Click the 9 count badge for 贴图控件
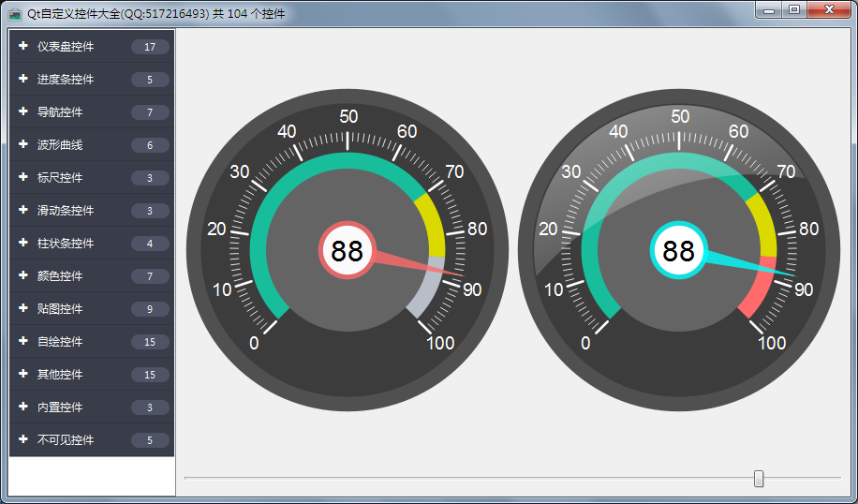Viewport: 858px width, 504px height. click(x=150, y=310)
